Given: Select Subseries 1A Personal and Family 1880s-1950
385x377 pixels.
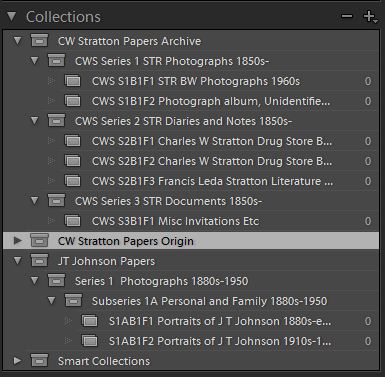Looking at the screenshot, I should [209, 301].
